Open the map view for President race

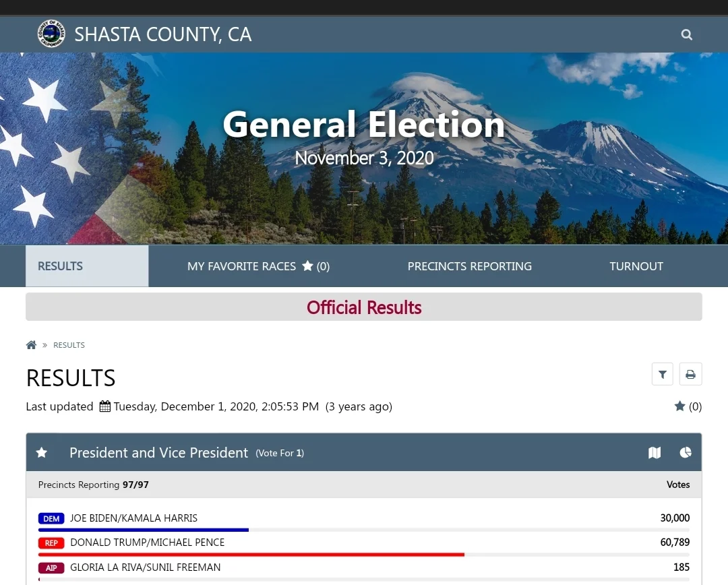(655, 453)
